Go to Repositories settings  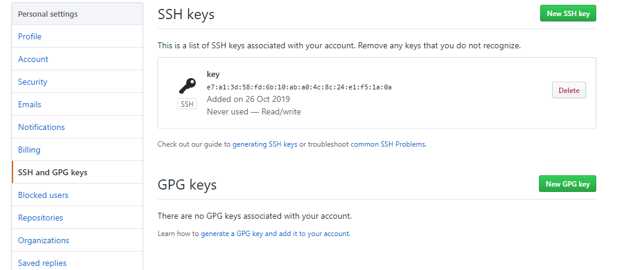(41, 218)
